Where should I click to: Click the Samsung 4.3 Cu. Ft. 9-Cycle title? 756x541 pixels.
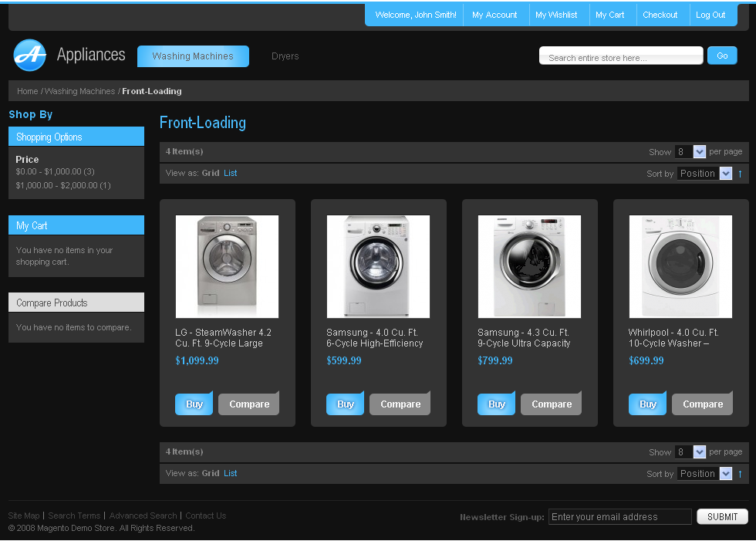[x=524, y=338]
